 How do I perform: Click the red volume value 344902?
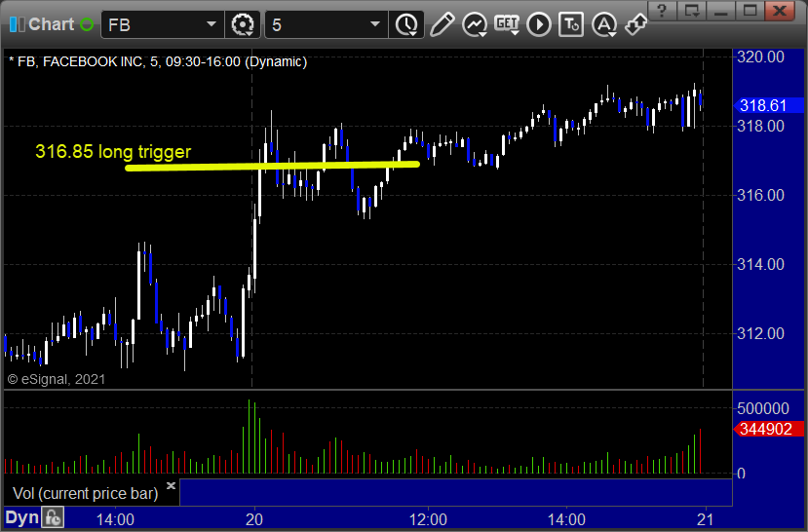click(x=768, y=429)
